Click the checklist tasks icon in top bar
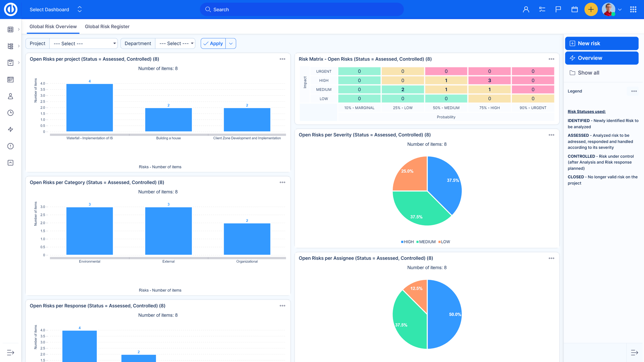Image resolution: width=644 pixels, height=362 pixels. [542, 9]
